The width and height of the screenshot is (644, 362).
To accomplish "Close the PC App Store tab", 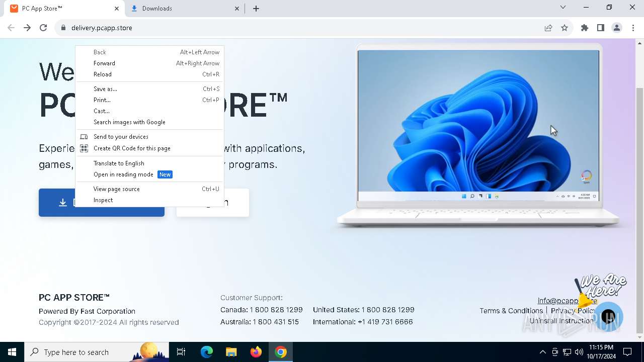I will tap(117, 9).
